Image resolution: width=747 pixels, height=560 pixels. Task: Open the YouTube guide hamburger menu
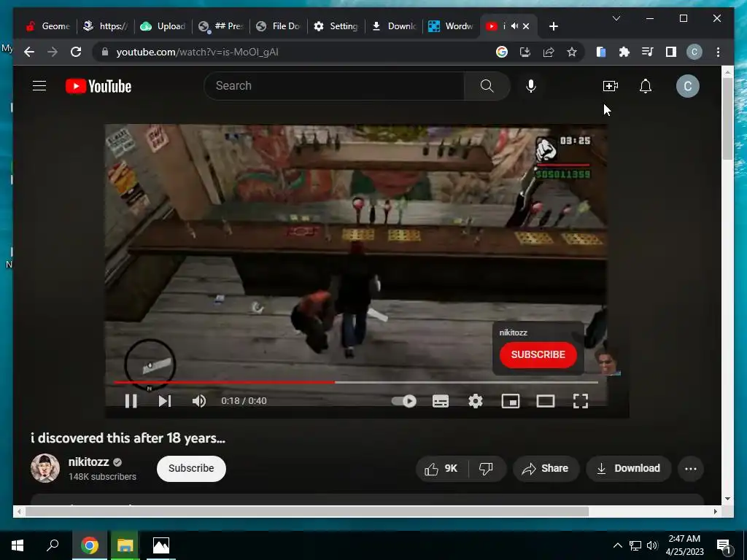pyautogui.click(x=39, y=86)
